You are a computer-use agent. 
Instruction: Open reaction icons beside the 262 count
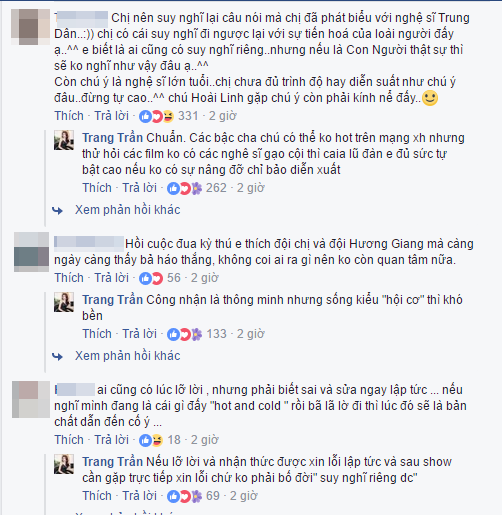pos(184,188)
